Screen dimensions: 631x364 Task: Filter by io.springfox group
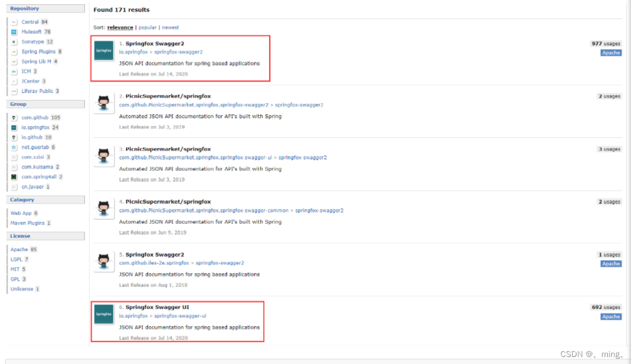coord(36,127)
